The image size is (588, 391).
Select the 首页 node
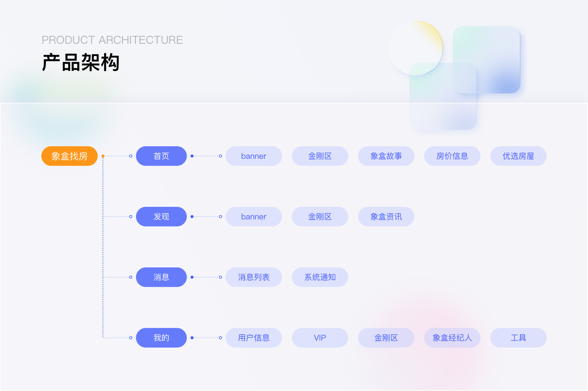[x=161, y=156]
